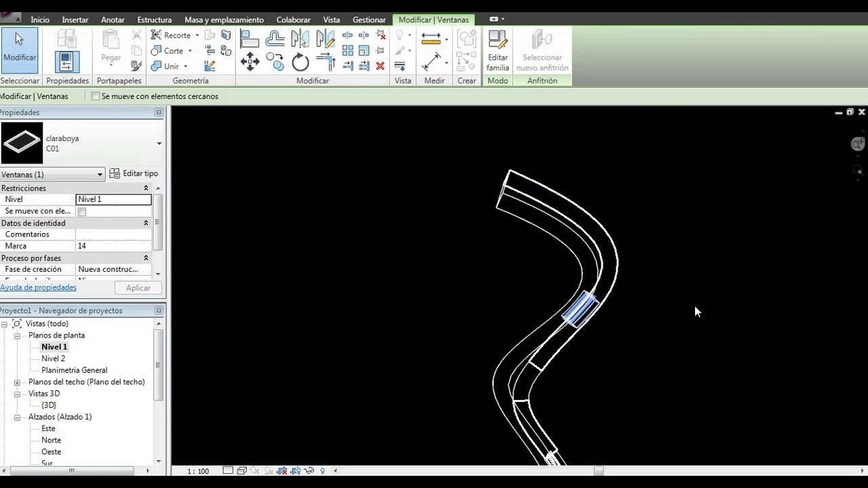The height and width of the screenshot is (488, 868).
Task: Click the Offset tool icon
Action: pos(275,39)
